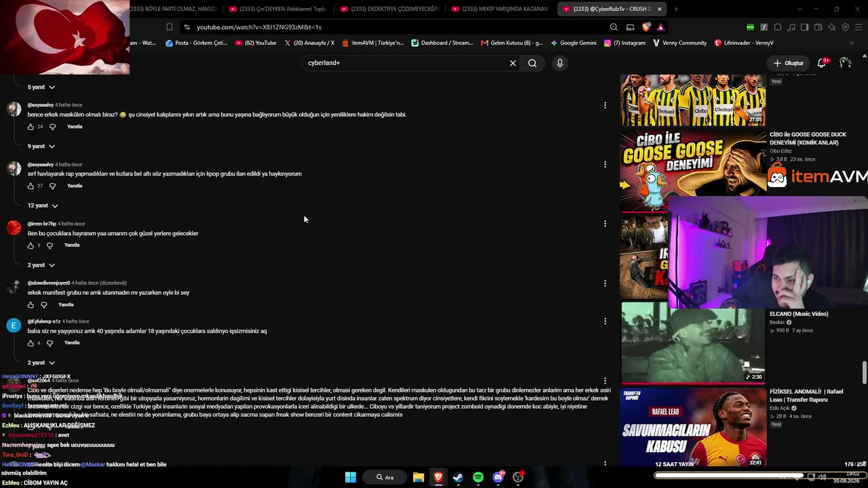Screen dimensions: 868x488
Task: Open Instagram bookmark
Action: 625,43
